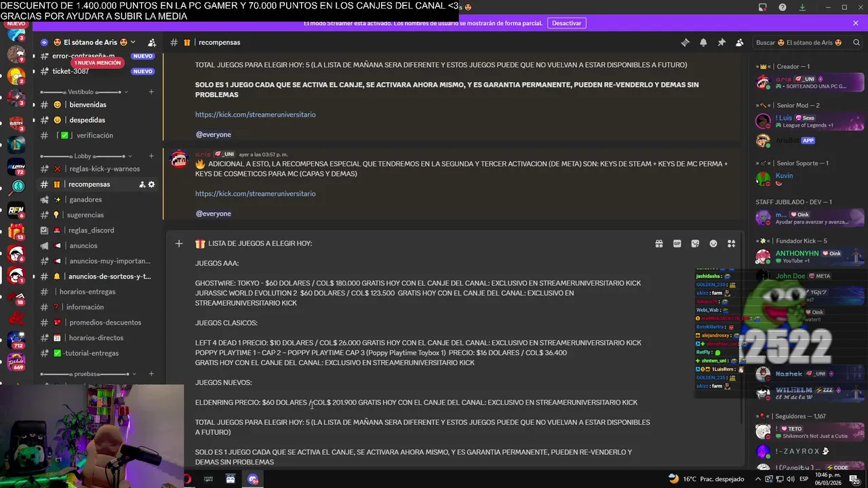Click the Desactivar streamer mode button
The width and height of the screenshot is (868, 488).
(566, 23)
